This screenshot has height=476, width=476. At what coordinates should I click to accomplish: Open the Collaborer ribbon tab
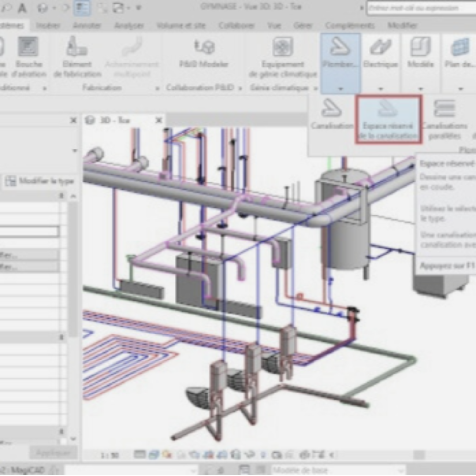(236, 25)
